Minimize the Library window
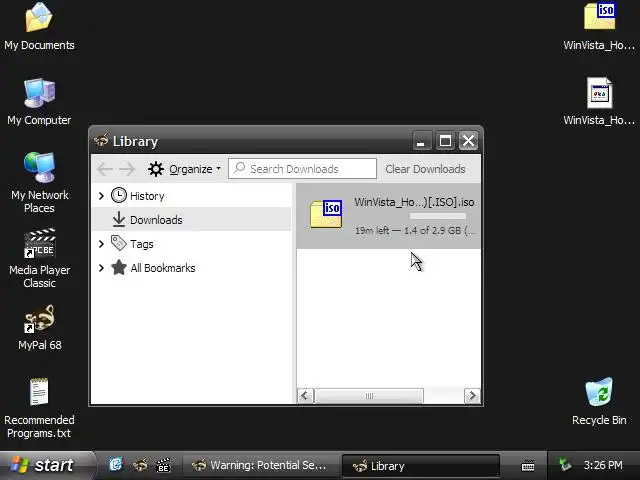Viewport: 640px width, 480px height. click(x=422, y=141)
